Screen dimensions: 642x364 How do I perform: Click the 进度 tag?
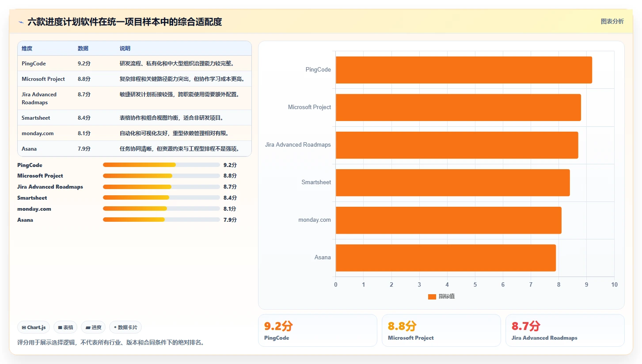[x=93, y=327]
